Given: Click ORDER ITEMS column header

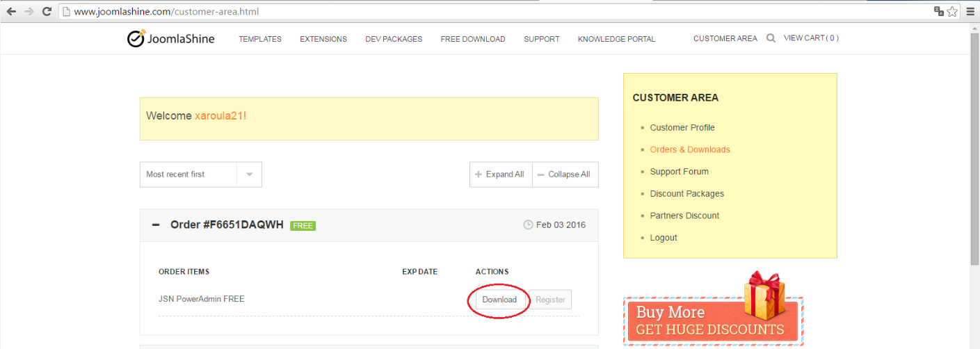Looking at the screenshot, I should point(184,272).
